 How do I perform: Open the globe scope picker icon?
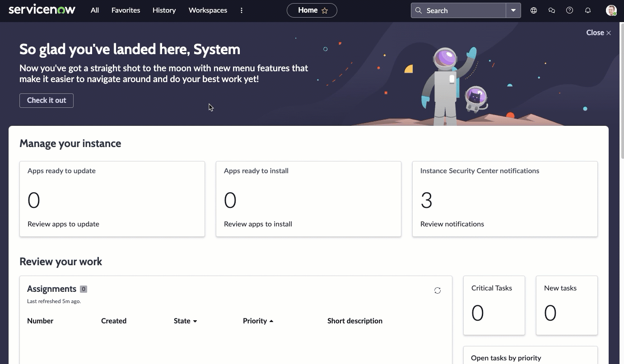[x=534, y=10]
